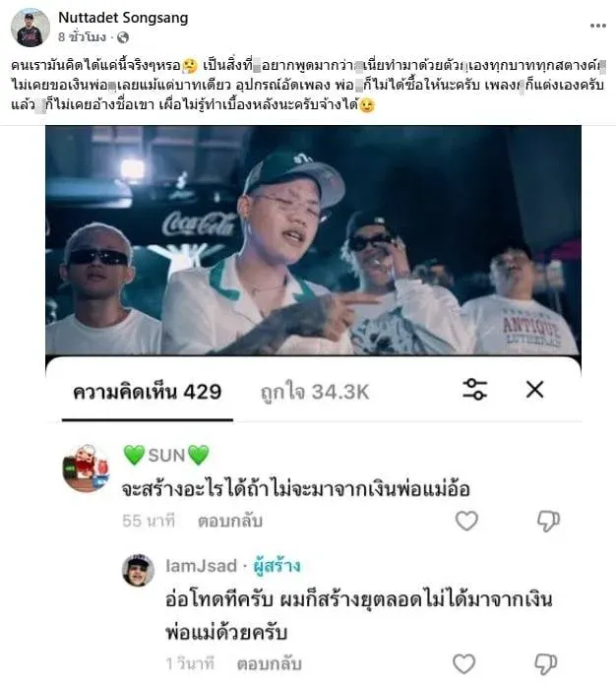The image size is (616, 686).
Task: Click the music video thumbnail image
Action: (x=313, y=240)
